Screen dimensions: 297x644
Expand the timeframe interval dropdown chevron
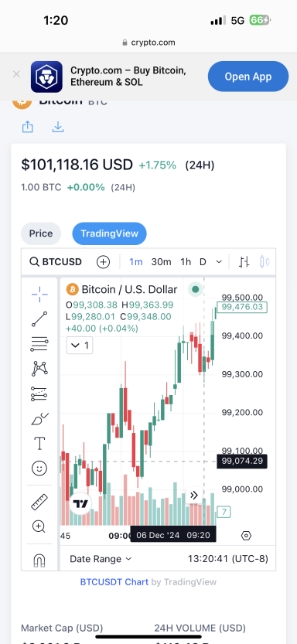219,261
